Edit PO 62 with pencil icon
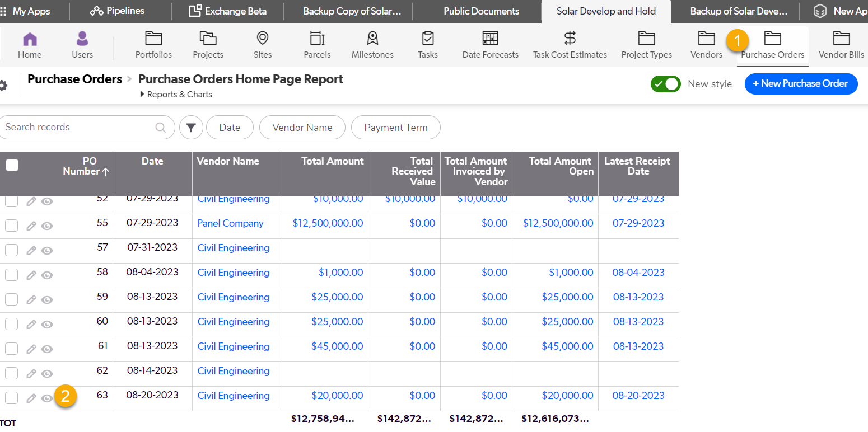Image resolution: width=868 pixels, height=432 pixels. point(31,373)
